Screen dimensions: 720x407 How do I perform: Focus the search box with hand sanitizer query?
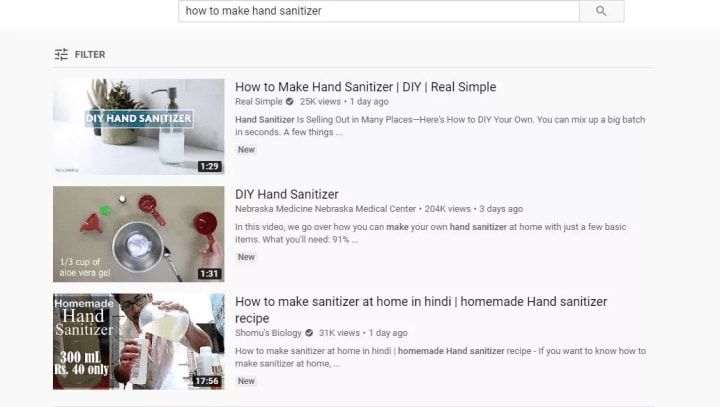coord(379,11)
